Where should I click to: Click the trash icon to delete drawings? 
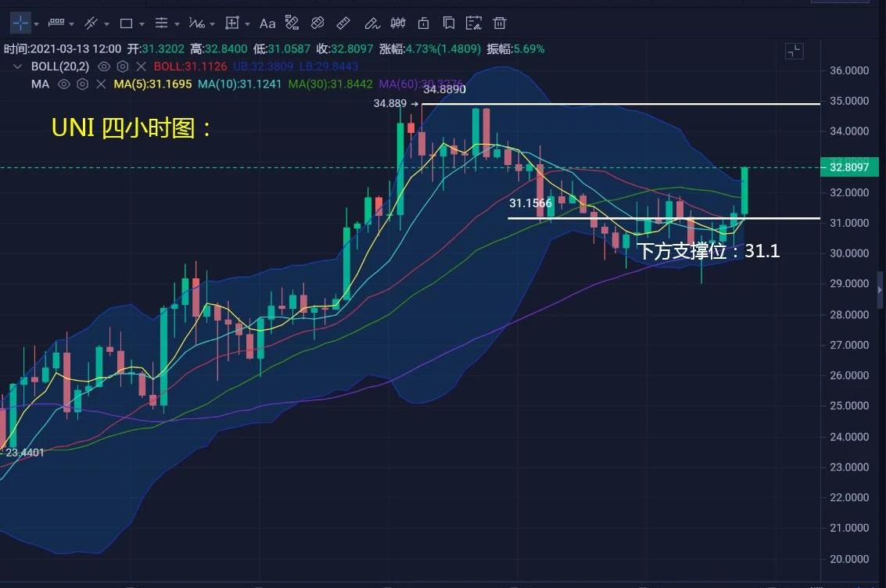pyautogui.click(x=500, y=23)
